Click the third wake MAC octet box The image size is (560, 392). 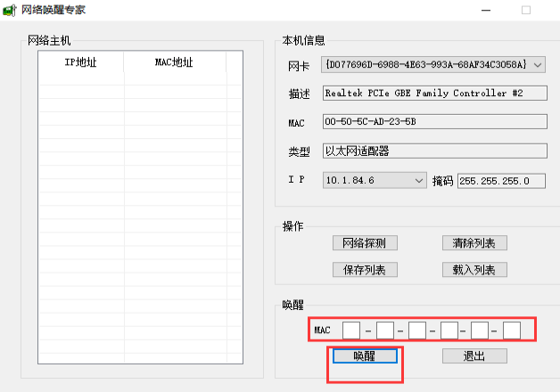pyautogui.click(x=416, y=331)
